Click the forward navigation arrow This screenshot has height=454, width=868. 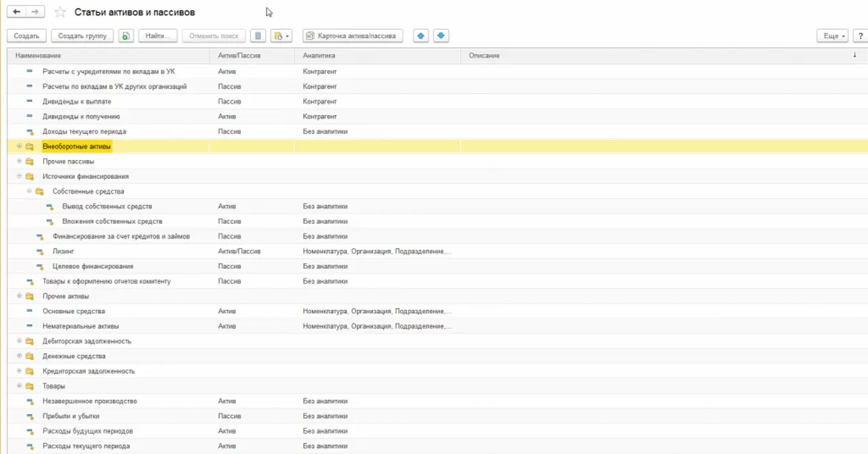[35, 12]
